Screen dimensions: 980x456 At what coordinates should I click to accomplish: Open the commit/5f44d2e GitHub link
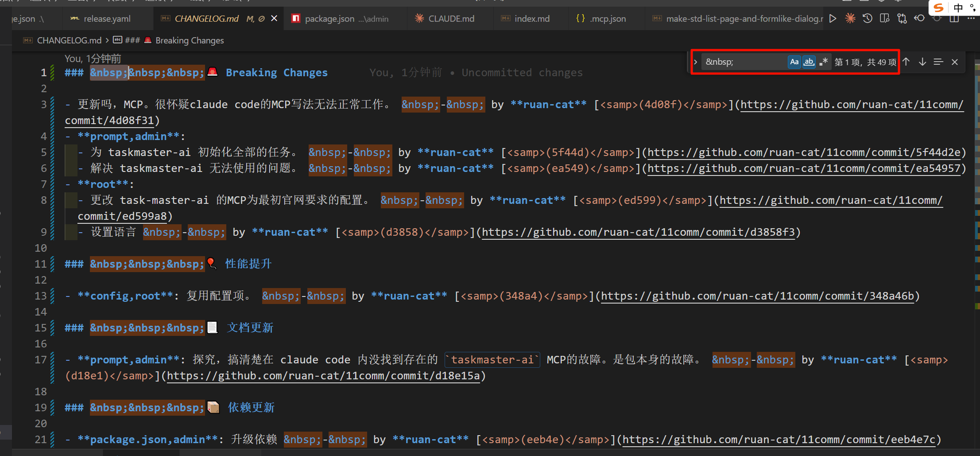tap(804, 152)
